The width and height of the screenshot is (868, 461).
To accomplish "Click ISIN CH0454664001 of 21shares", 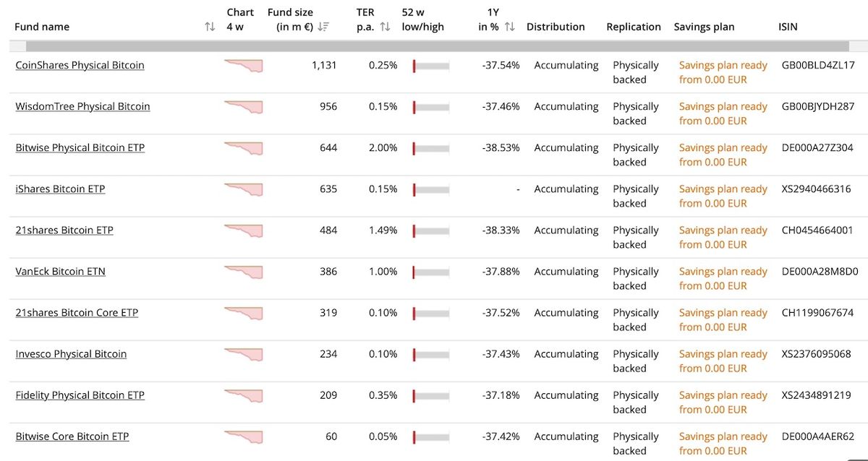I will pyautogui.click(x=817, y=231).
